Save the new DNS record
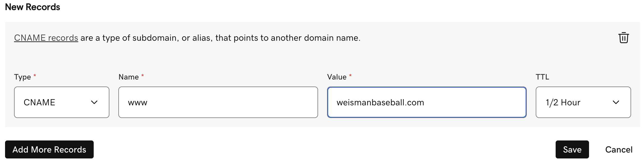644x168 pixels. tap(572, 149)
